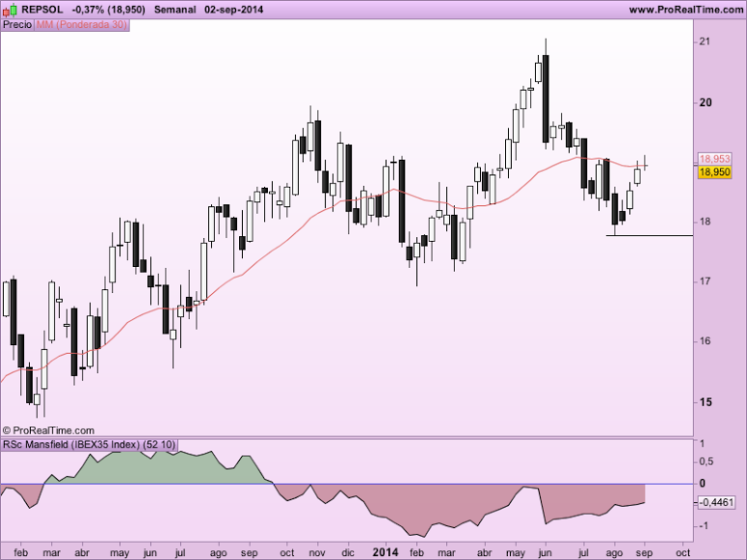This screenshot has height=560, width=747.
Task: Open the Semanal timeframe label
Action: [x=174, y=10]
